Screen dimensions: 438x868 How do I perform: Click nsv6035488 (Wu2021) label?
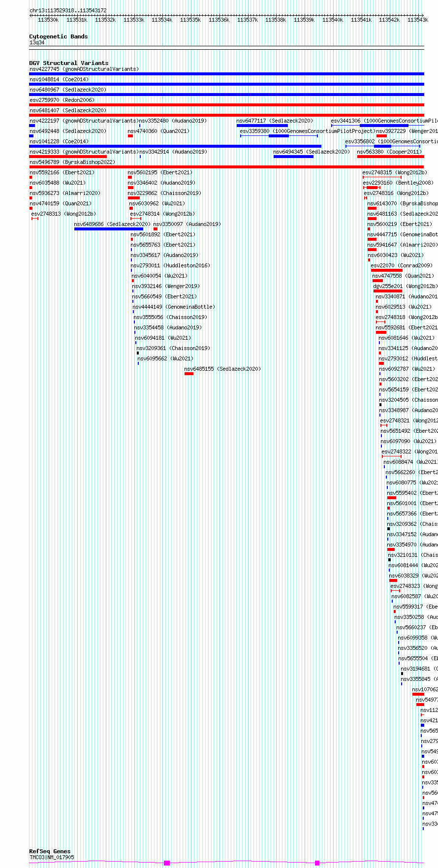tap(58, 183)
